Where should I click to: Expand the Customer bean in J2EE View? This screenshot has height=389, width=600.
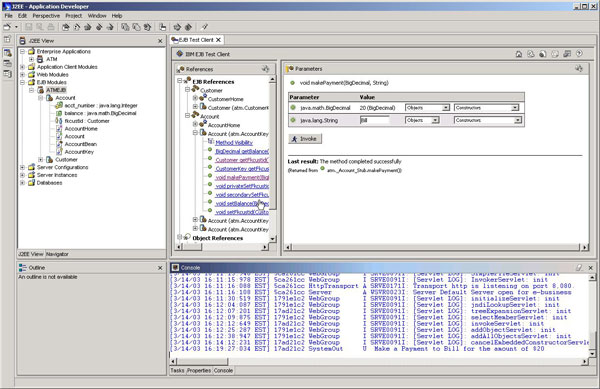[x=41, y=160]
